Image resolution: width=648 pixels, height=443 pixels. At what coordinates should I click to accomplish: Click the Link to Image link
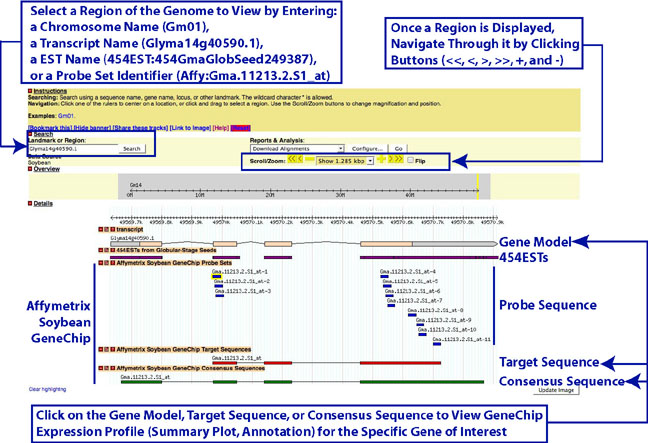(x=190, y=128)
